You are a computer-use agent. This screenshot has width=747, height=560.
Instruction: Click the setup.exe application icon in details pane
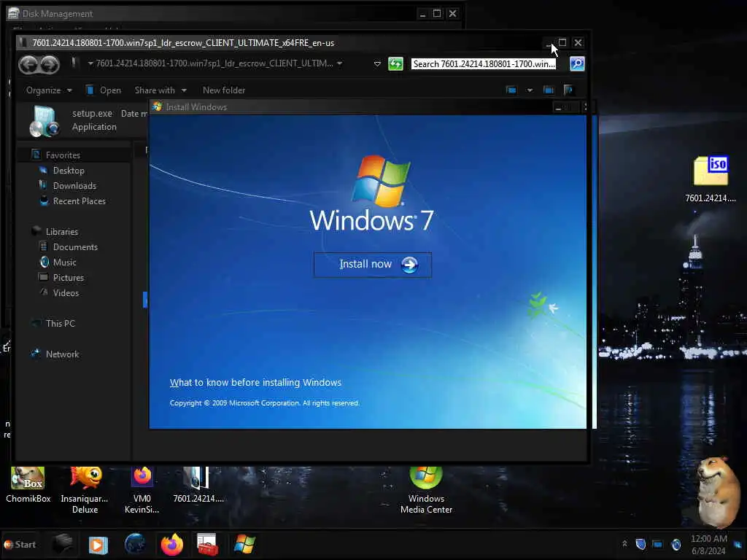(44, 121)
